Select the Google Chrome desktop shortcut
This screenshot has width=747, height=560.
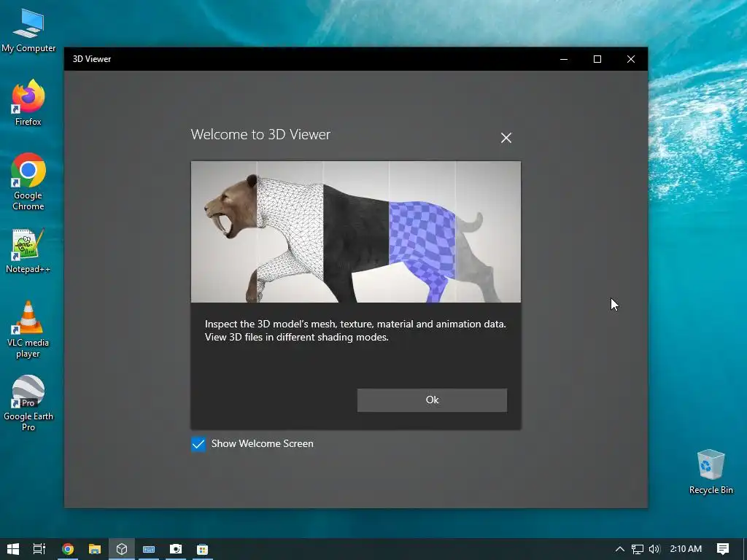pos(28,182)
